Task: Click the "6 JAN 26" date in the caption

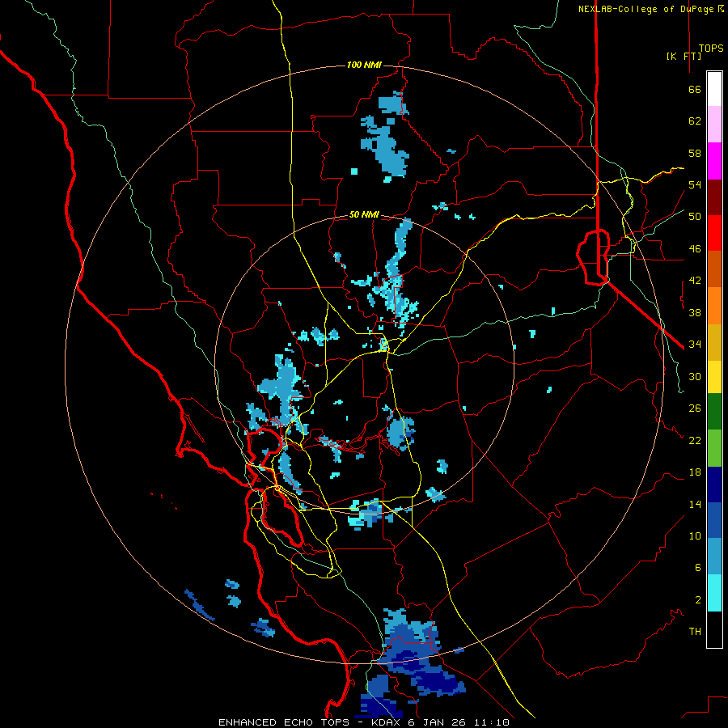Action: coord(438,722)
